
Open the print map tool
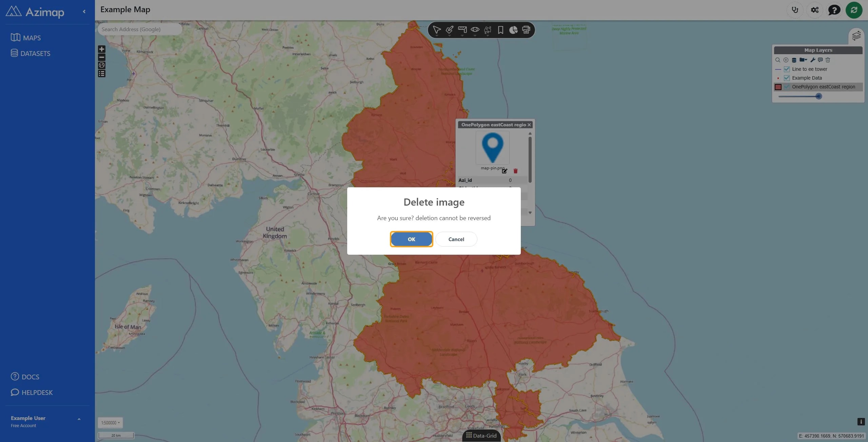526,30
